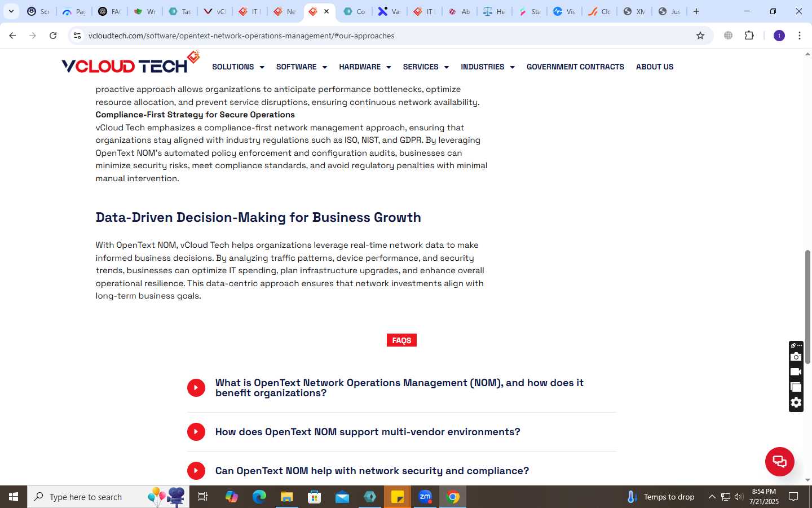
Task: Switch to the 'Var' browser tab
Action: [x=390, y=11]
